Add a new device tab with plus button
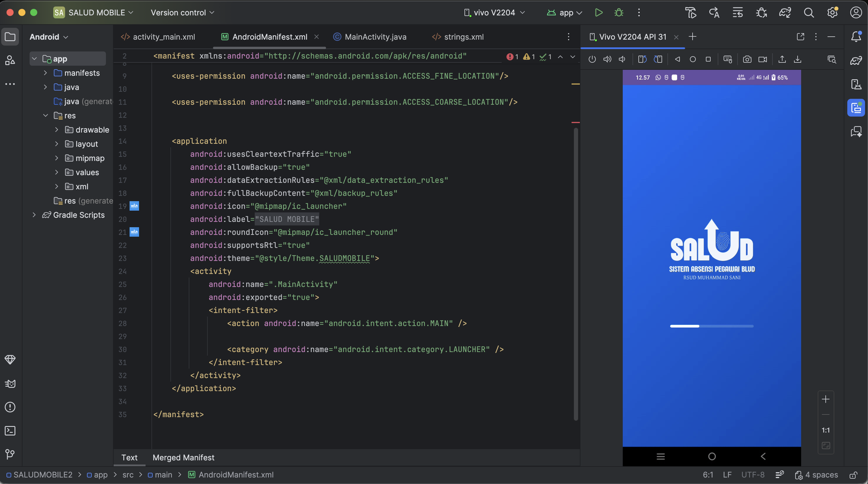The width and height of the screenshot is (868, 484). coord(693,37)
